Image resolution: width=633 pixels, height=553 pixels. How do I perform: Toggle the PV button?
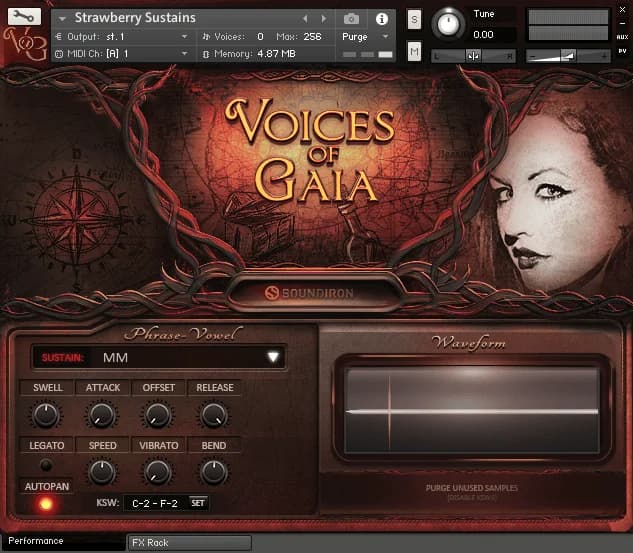[622, 51]
